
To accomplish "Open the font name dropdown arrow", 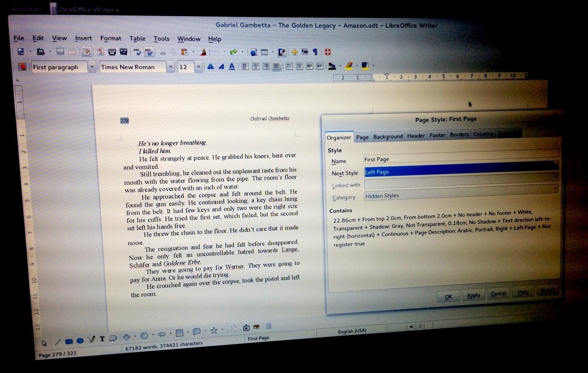I will [x=170, y=67].
